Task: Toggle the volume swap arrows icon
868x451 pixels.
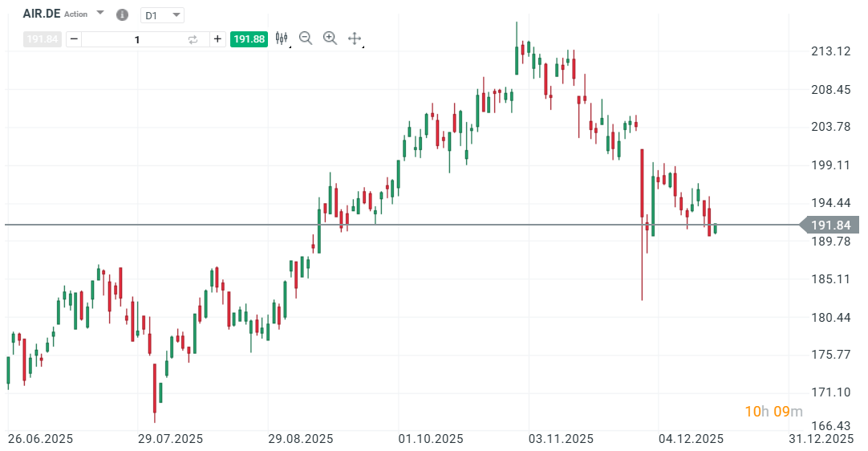Action: point(193,39)
